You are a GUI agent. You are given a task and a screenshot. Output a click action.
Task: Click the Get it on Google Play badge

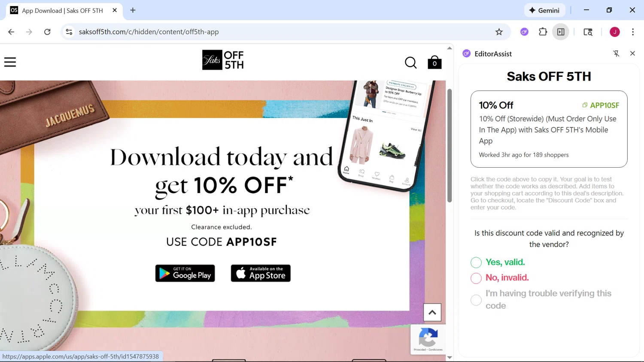pyautogui.click(x=185, y=273)
